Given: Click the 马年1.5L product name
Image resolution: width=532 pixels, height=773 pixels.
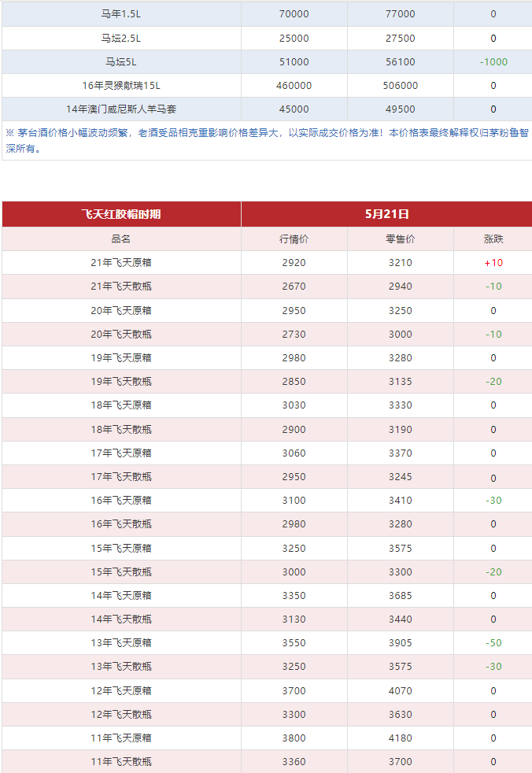Looking at the screenshot, I should [x=121, y=14].
